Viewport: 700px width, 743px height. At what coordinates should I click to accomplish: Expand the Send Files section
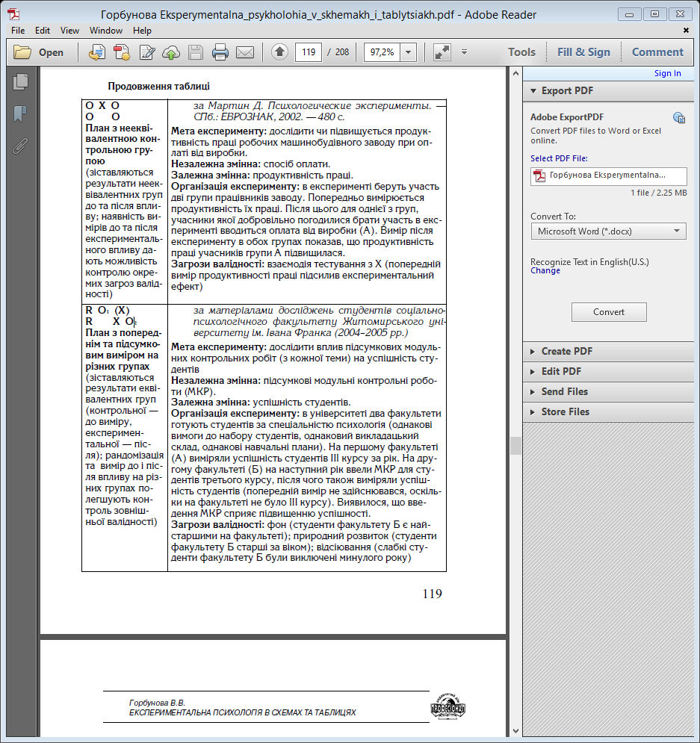point(564,392)
